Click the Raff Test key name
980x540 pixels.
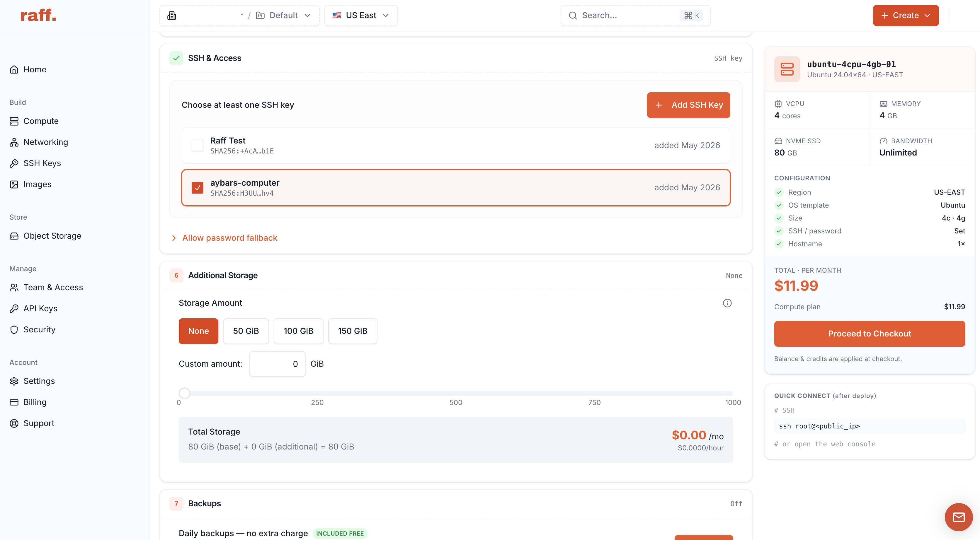tap(228, 141)
